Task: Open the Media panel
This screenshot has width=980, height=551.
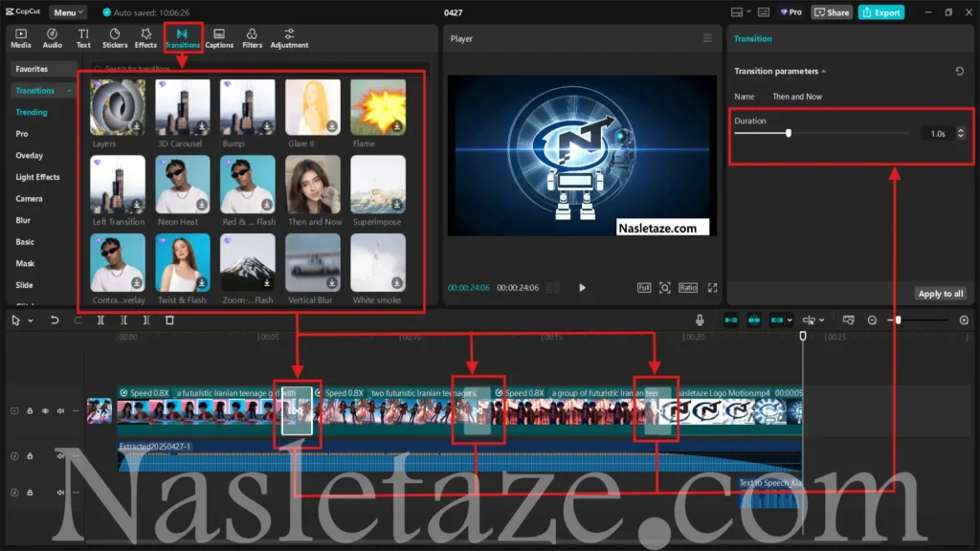Action: click(21, 38)
